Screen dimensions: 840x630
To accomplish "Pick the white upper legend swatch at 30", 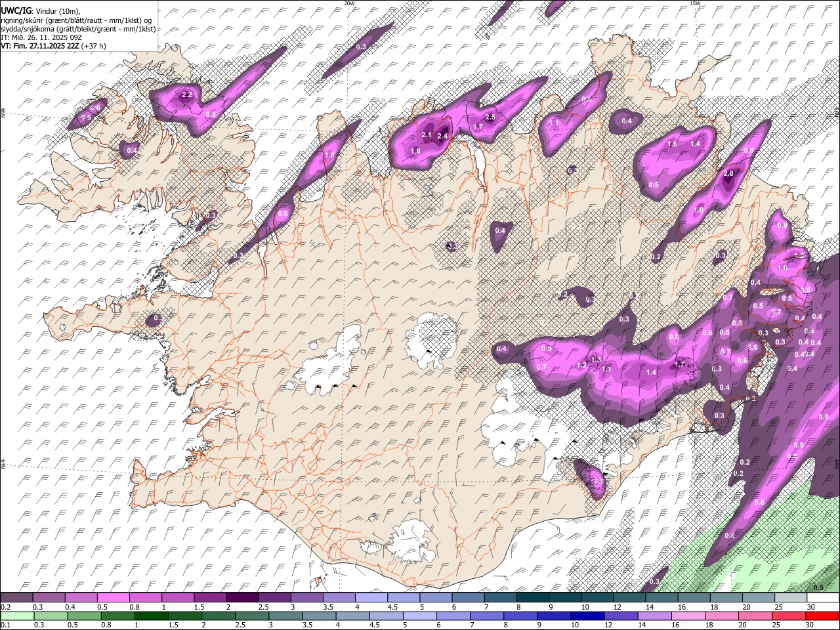I will [823, 598].
